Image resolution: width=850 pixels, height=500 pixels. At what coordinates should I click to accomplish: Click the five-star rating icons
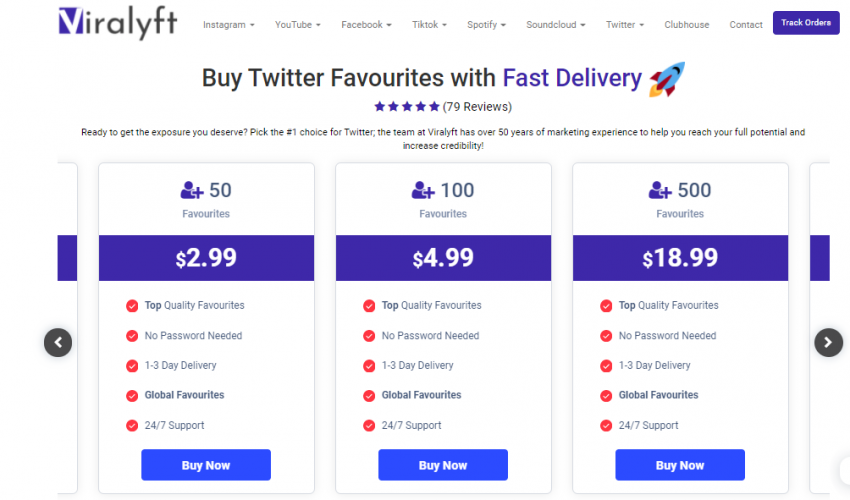(x=407, y=107)
